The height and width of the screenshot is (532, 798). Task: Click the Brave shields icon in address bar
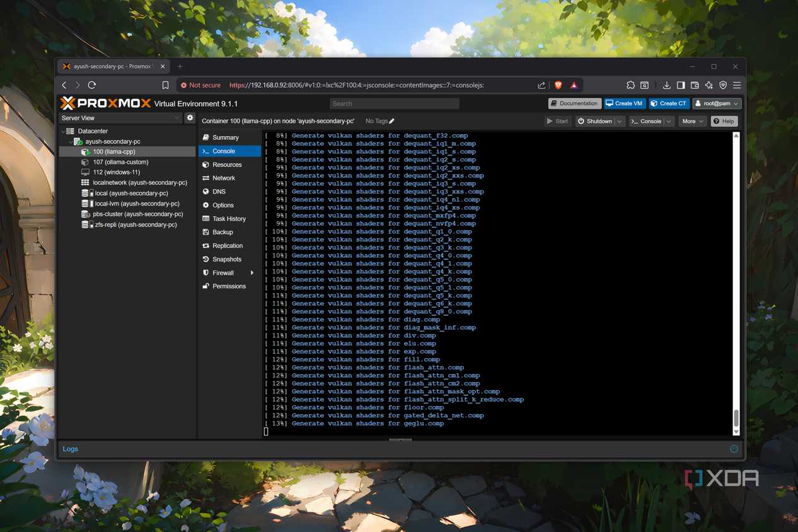pos(558,85)
